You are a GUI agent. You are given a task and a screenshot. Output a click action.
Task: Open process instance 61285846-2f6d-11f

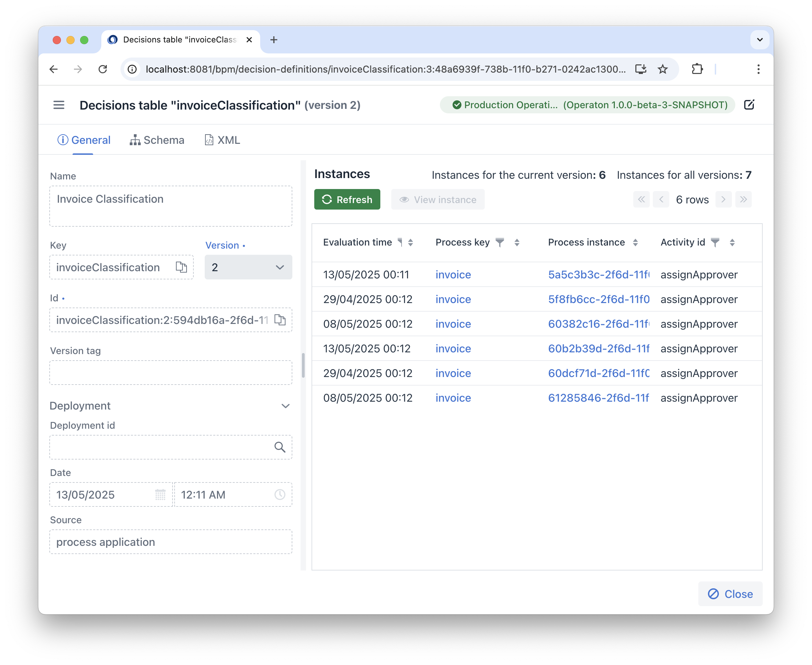click(x=599, y=398)
